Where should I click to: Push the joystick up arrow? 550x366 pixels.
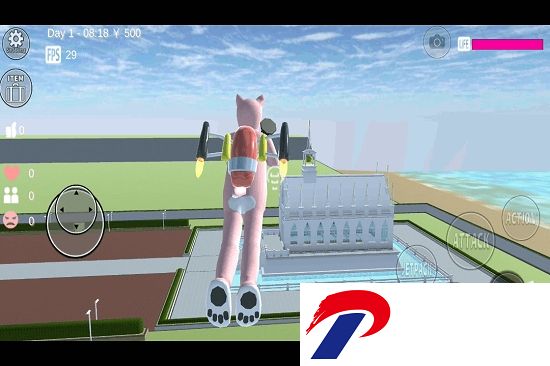click(x=76, y=193)
